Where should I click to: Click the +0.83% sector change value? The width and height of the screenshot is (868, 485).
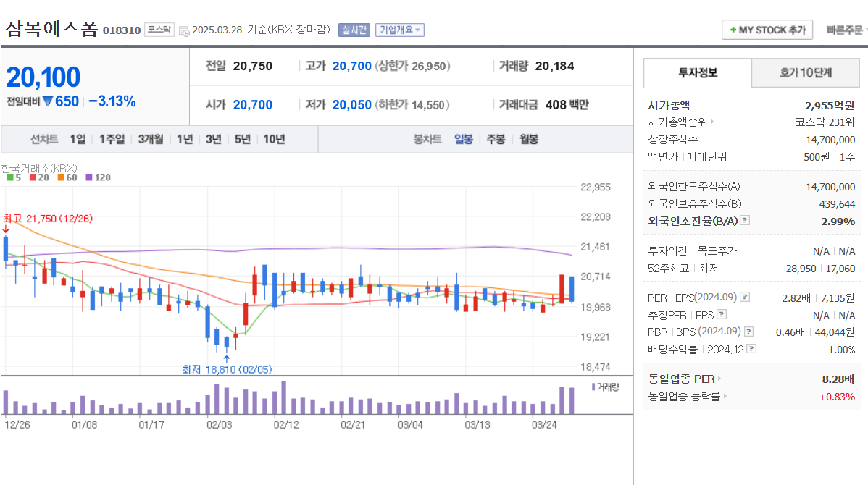(x=837, y=397)
